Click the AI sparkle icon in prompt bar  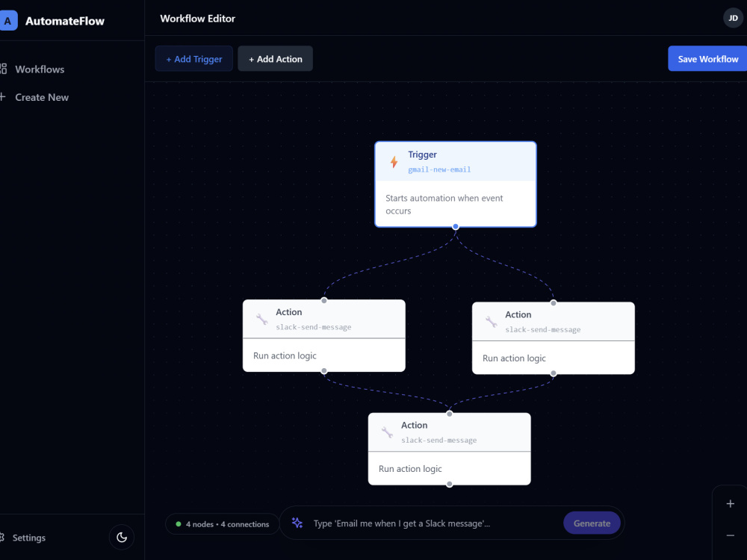(297, 523)
